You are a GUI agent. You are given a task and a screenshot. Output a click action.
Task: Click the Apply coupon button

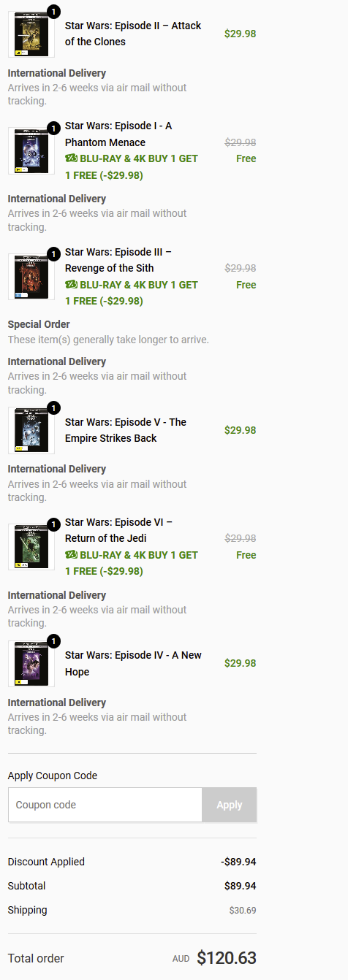(230, 805)
